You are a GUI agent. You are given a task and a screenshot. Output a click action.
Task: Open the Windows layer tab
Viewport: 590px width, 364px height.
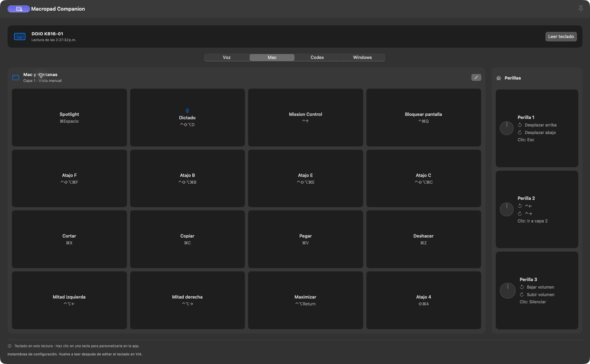coord(362,58)
